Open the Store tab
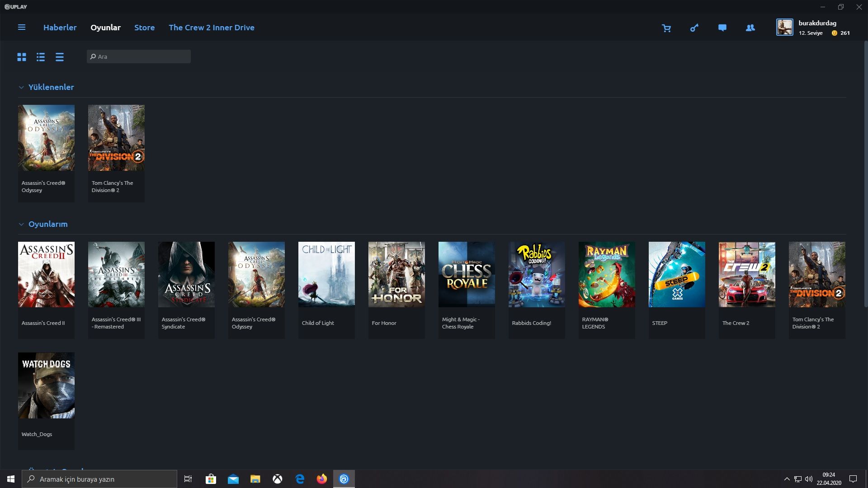Image resolution: width=868 pixels, height=488 pixels. [144, 28]
